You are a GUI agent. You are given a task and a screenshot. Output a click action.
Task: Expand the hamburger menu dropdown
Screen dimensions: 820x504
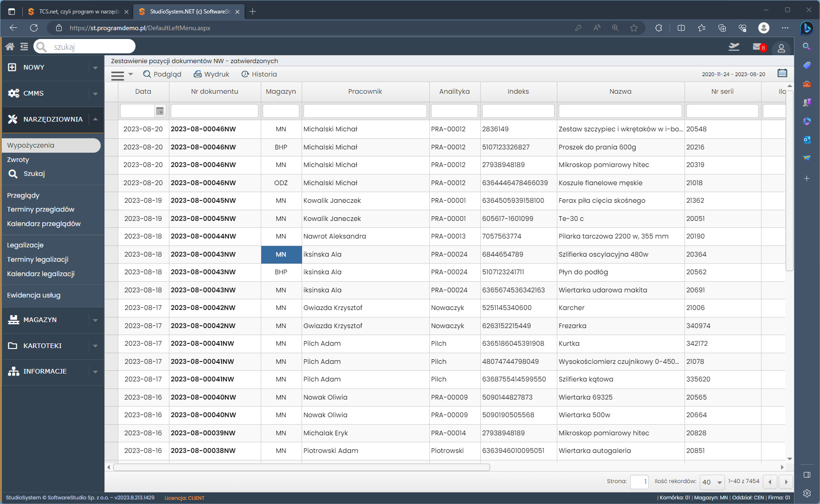point(122,75)
